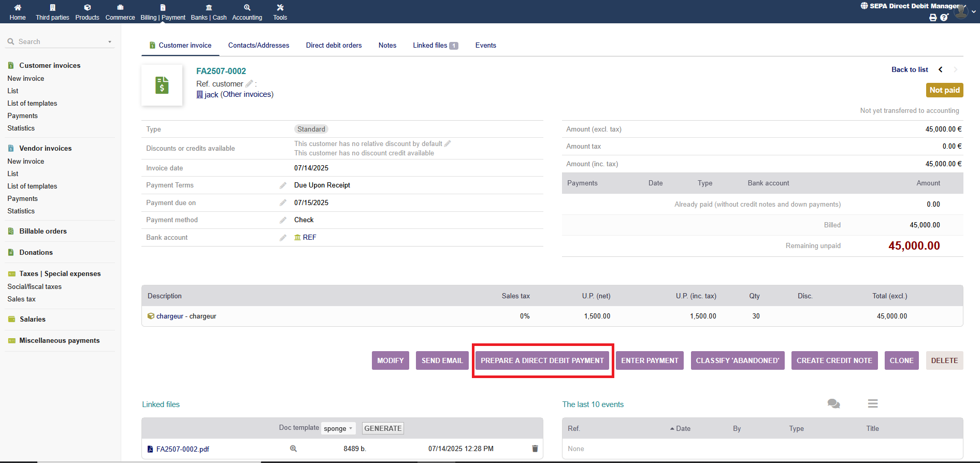Click the Enter Payment button

[x=650, y=360]
